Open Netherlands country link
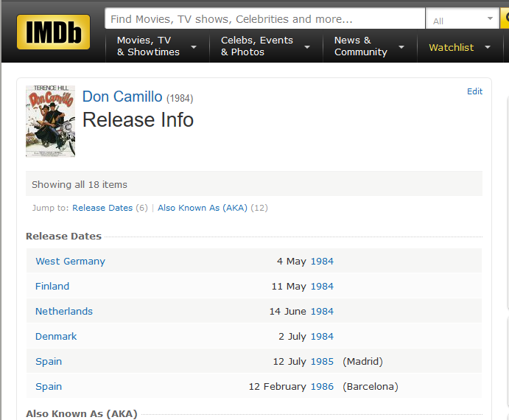Viewport: 509px width, 420px height. pos(64,311)
